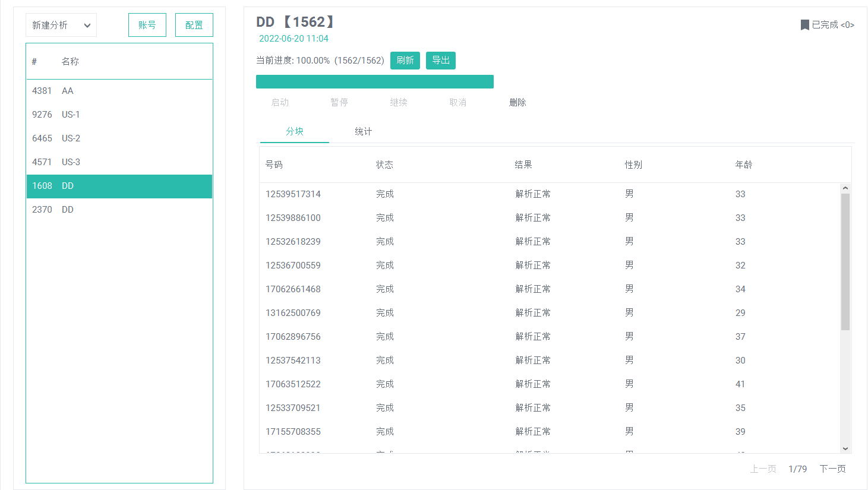
Task: Click the bookmark icon beside 已完成
Action: click(x=804, y=25)
